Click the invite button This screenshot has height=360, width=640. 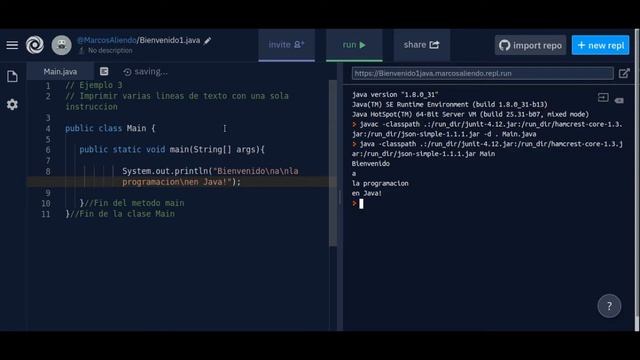click(287, 45)
